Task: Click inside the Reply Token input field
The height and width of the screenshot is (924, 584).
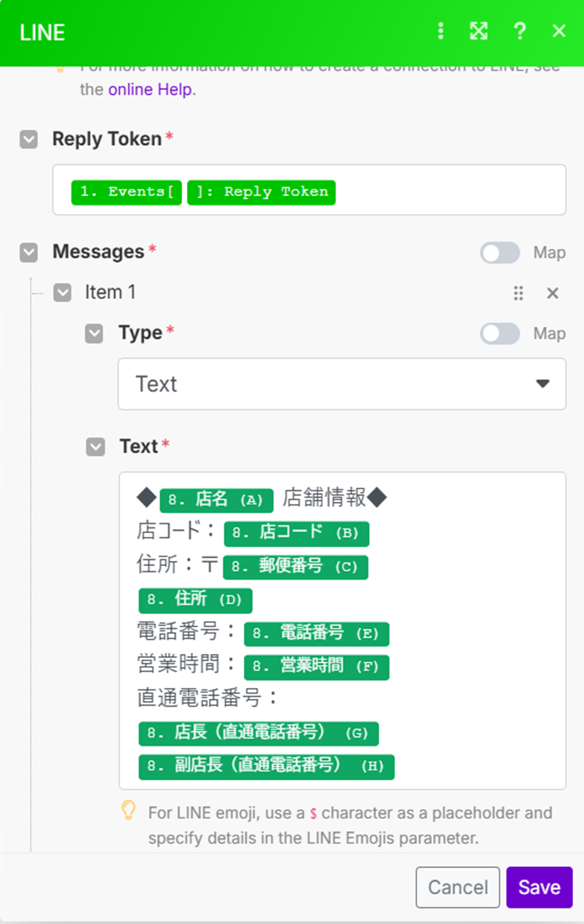Action: [x=309, y=190]
